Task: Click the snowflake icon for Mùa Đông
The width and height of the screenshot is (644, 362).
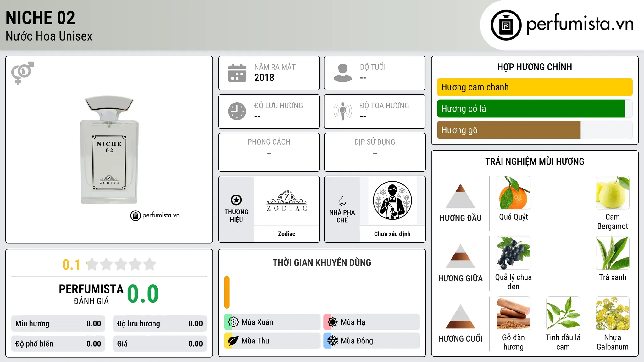Action: click(332, 341)
